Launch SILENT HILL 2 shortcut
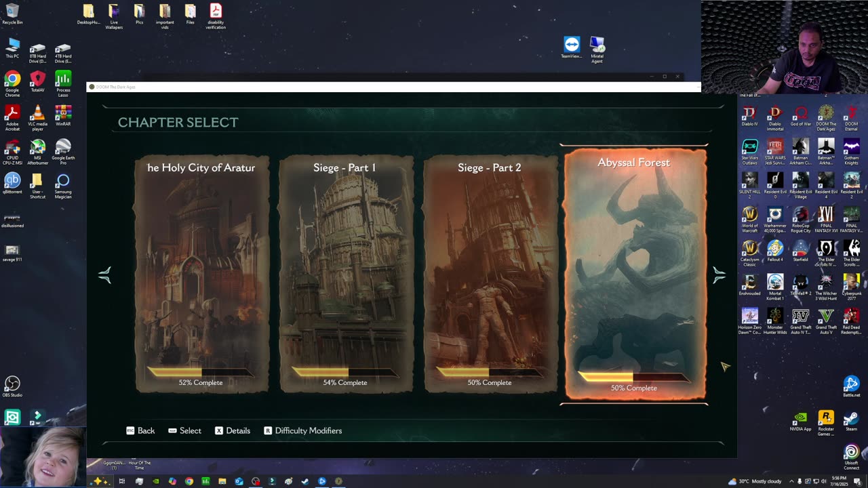This screenshot has height=488, width=868. 750,186
